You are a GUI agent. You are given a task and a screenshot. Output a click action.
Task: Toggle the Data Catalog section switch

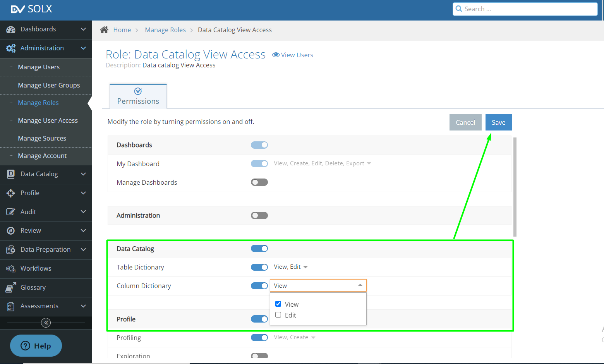point(259,249)
